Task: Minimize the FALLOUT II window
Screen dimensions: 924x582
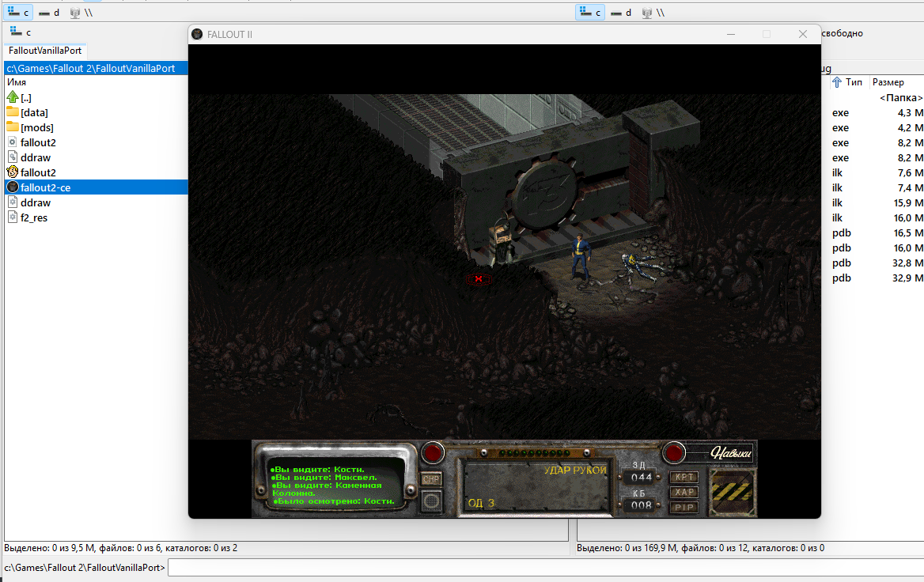Action: click(731, 34)
